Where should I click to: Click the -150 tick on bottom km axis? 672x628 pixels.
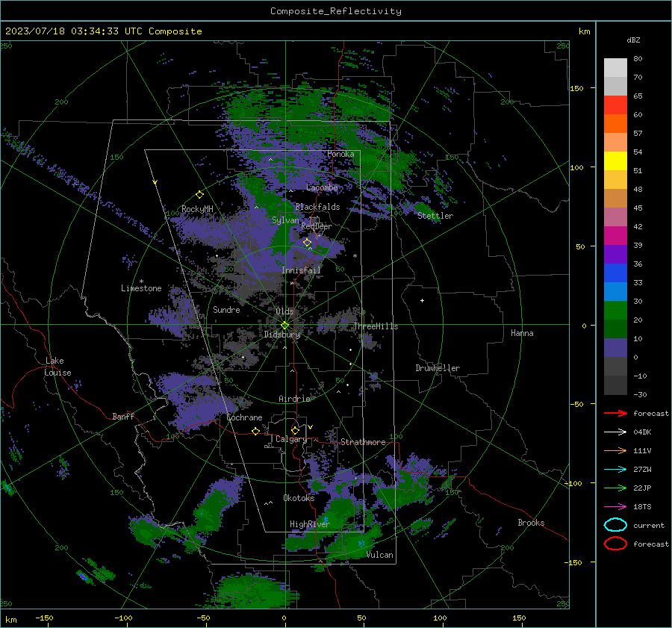pos(44,618)
